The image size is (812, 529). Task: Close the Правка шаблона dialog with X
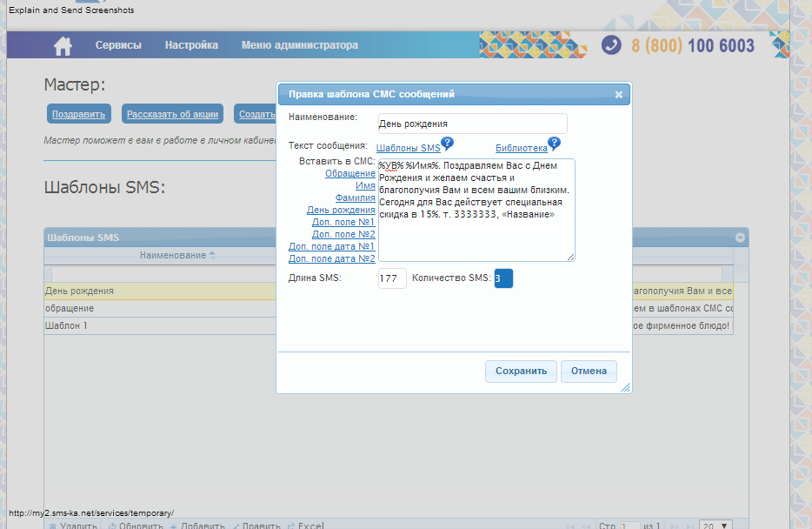(618, 95)
